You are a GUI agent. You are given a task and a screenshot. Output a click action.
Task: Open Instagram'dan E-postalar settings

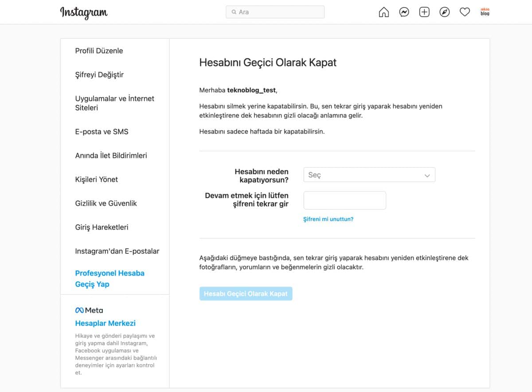click(x=117, y=251)
